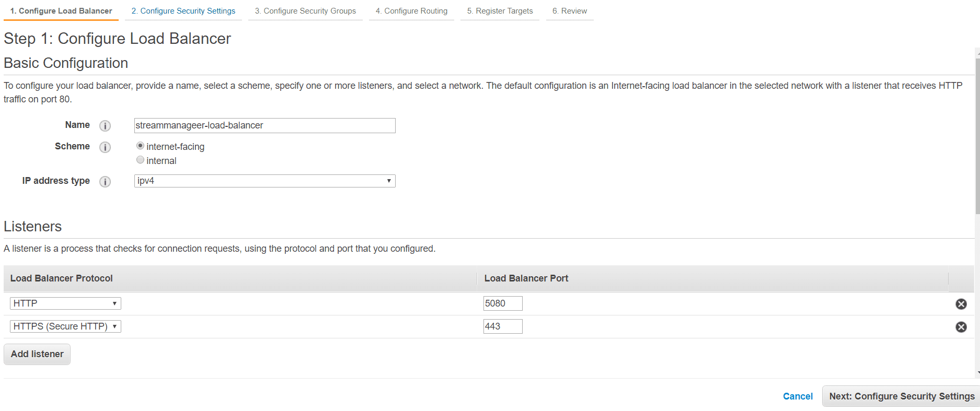This screenshot has height=411, width=980.
Task: Click the Add listener button
Action: click(x=37, y=354)
